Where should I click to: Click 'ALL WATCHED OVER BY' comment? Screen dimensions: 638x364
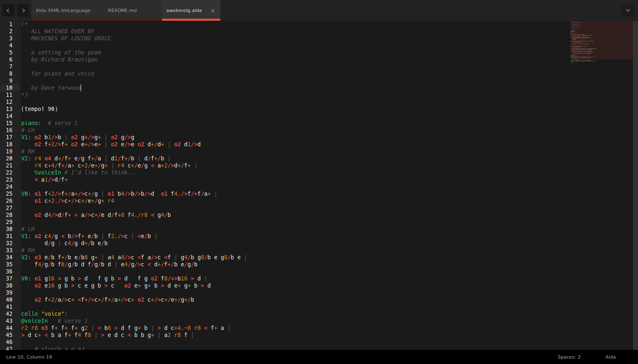[x=63, y=31]
